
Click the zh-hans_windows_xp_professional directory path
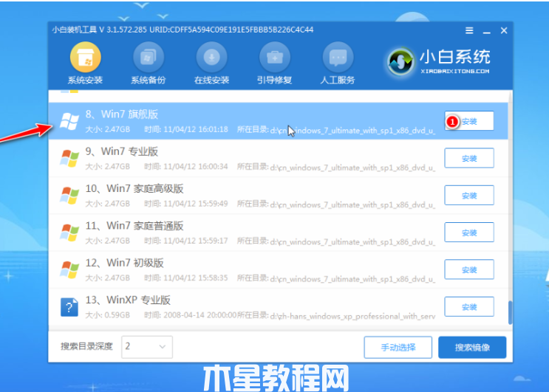click(352, 316)
